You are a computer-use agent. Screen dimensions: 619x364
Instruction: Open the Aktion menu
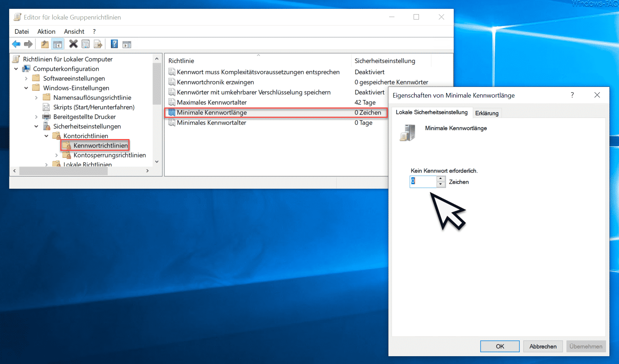pos(46,32)
